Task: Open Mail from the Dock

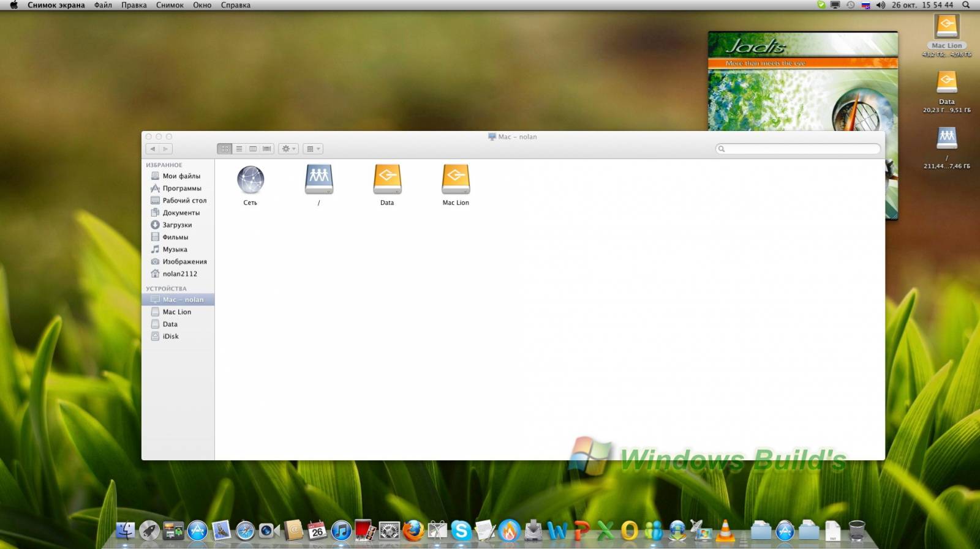Action: (x=221, y=530)
